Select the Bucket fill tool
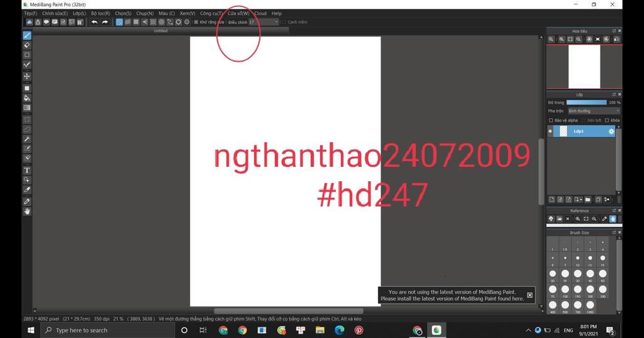The image size is (644, 338). 26,98
